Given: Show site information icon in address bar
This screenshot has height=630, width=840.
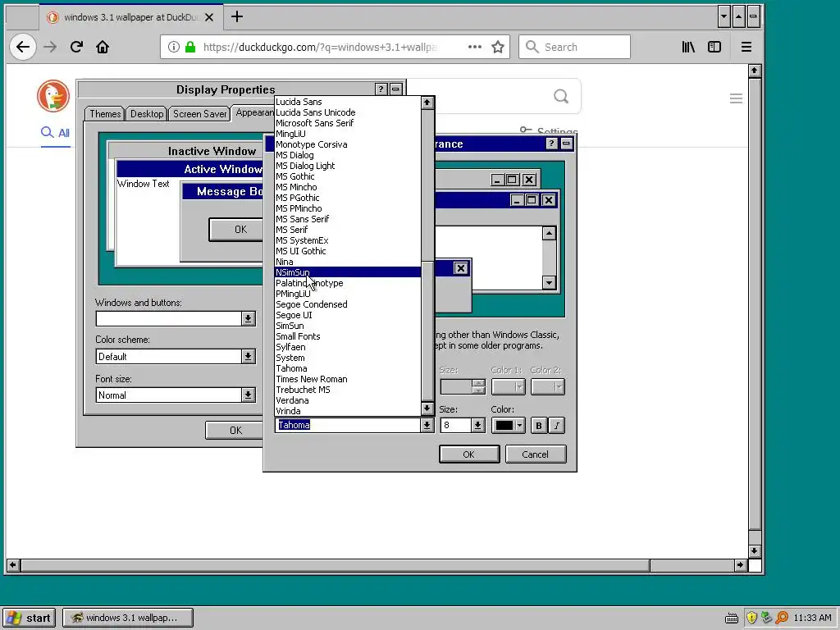Looking at the screenshot, I should point(174,47).
